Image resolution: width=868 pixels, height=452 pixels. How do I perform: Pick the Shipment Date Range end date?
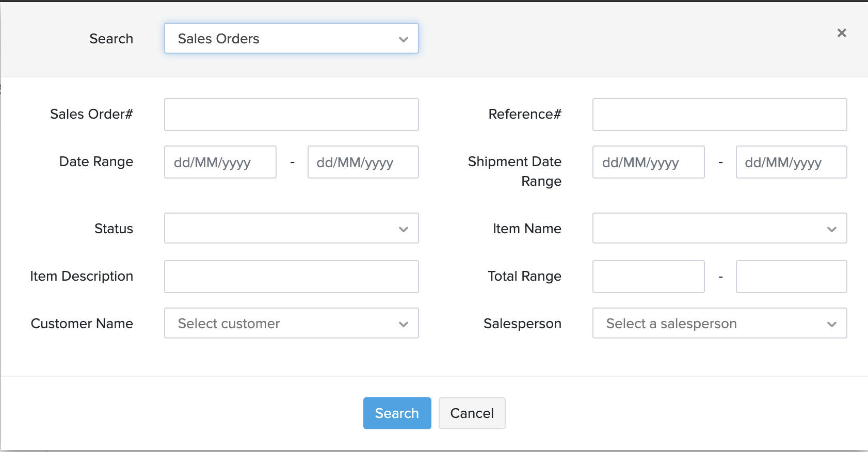791,163
